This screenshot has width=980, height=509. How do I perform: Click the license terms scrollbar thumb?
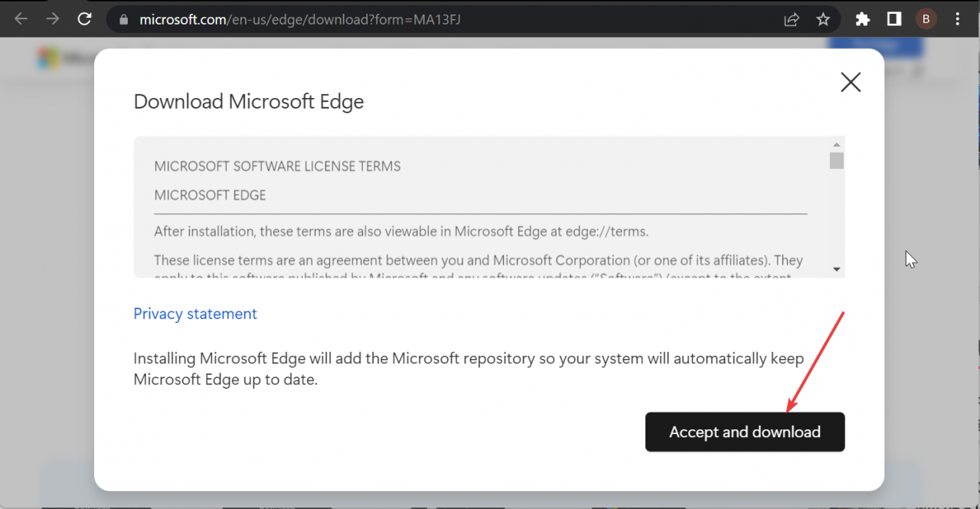(836, 161)
